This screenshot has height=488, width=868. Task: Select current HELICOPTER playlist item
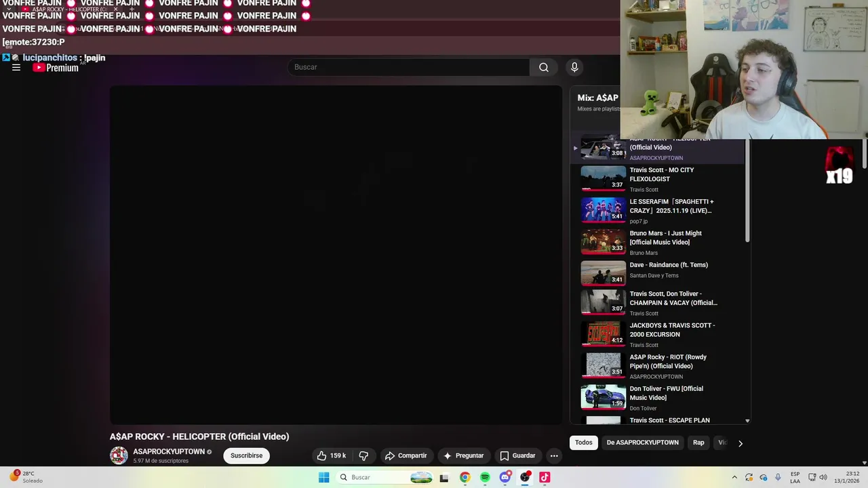tap(656, 150)
